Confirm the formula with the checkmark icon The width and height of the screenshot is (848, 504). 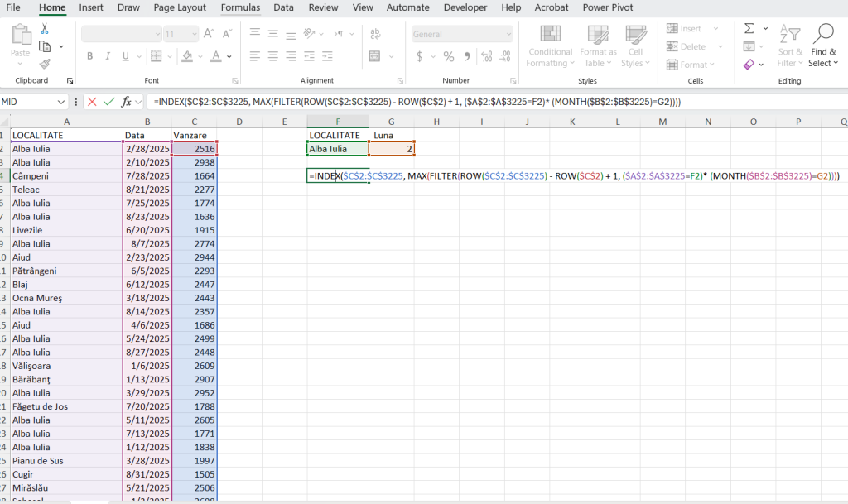pos(108,102)
